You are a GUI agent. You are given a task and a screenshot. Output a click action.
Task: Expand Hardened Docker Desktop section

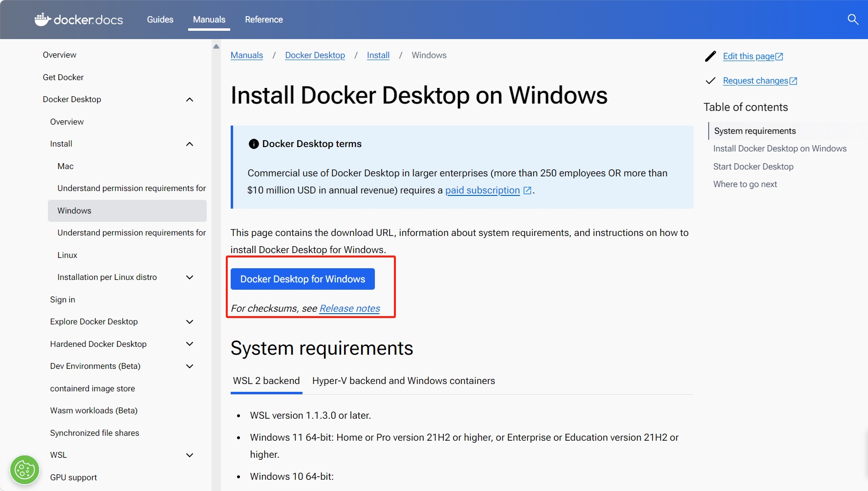click(x=190, y=344)
